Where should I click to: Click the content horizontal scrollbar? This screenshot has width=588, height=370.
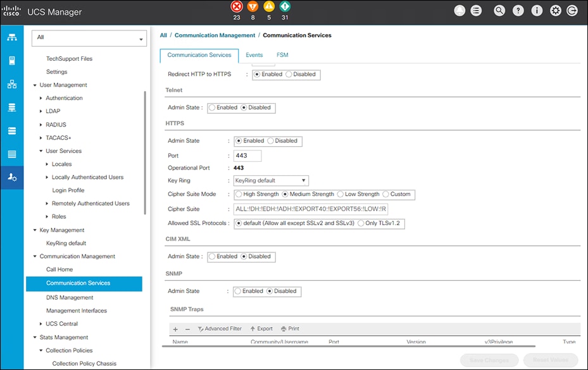349,347
